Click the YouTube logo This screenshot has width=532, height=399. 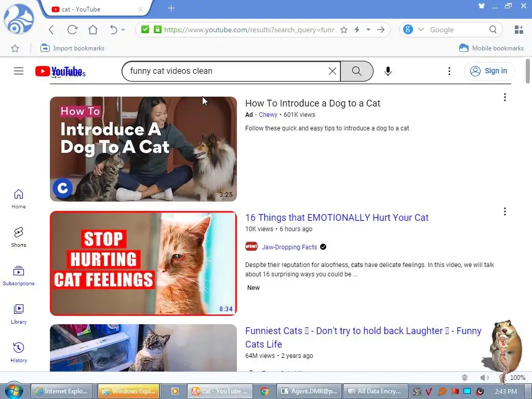[x=59, y=71]
